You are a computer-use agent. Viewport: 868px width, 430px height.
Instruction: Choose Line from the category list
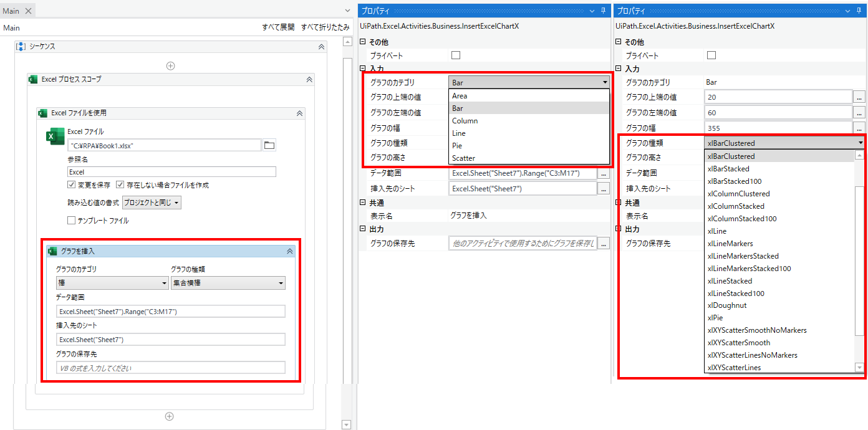[529, 133]
